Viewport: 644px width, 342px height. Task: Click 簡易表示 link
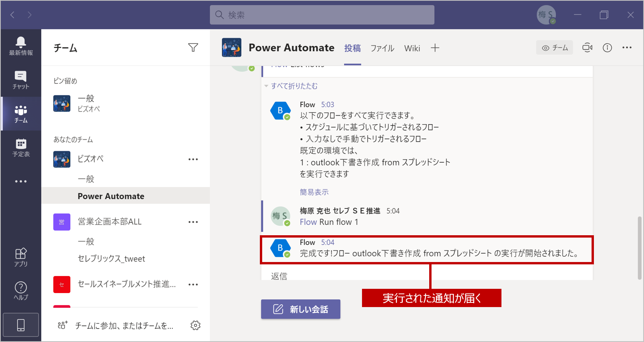point(314,192)
